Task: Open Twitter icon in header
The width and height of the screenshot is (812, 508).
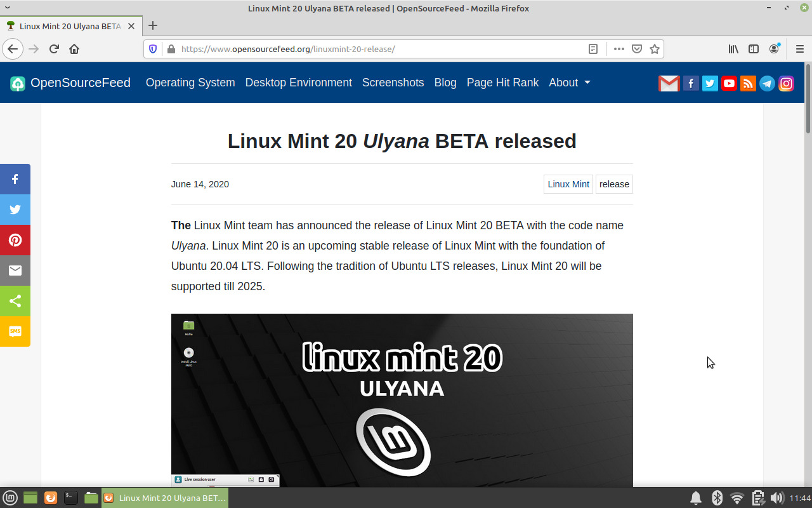Action: pyautogui.click(x=710, y=83)
